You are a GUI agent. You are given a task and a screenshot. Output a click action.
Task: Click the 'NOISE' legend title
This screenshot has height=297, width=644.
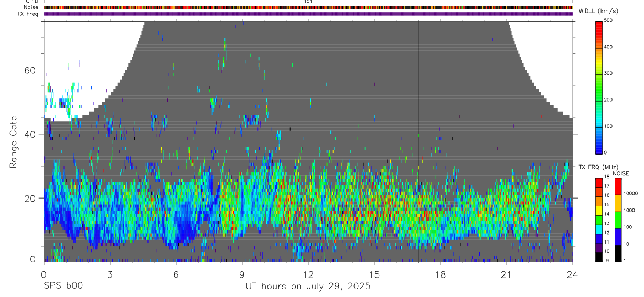(620, 173)
